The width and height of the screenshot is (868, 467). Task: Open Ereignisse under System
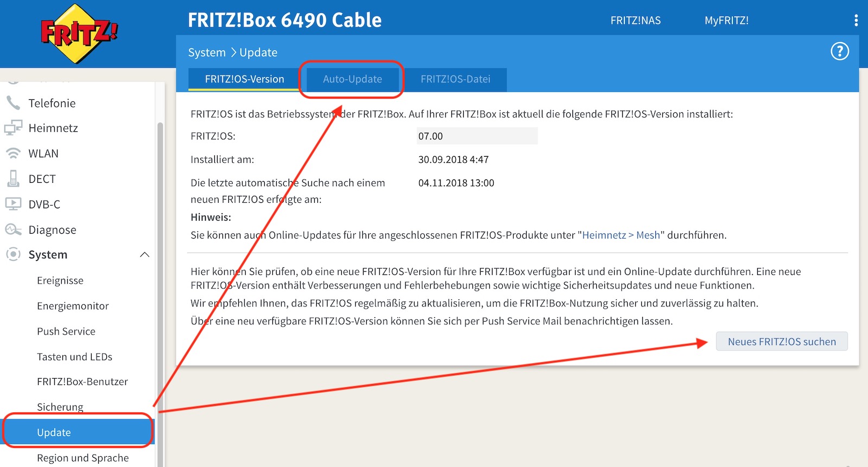(x=60, y=280)
